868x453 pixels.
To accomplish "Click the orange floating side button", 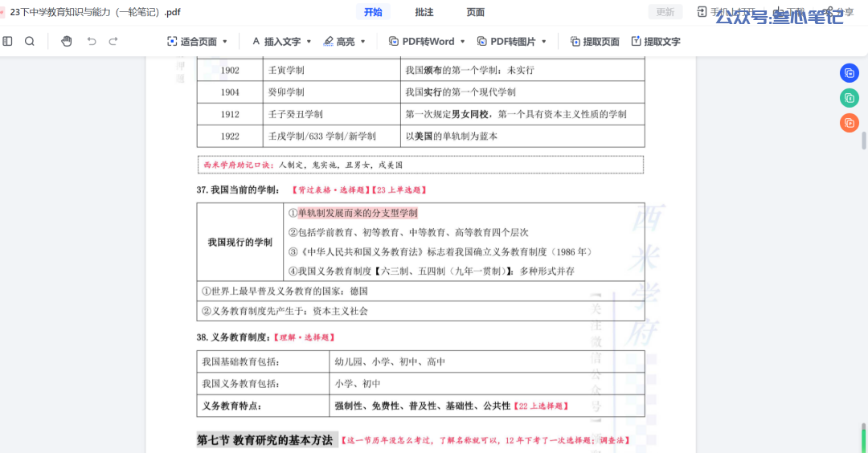I will click(x=850, y=123).
